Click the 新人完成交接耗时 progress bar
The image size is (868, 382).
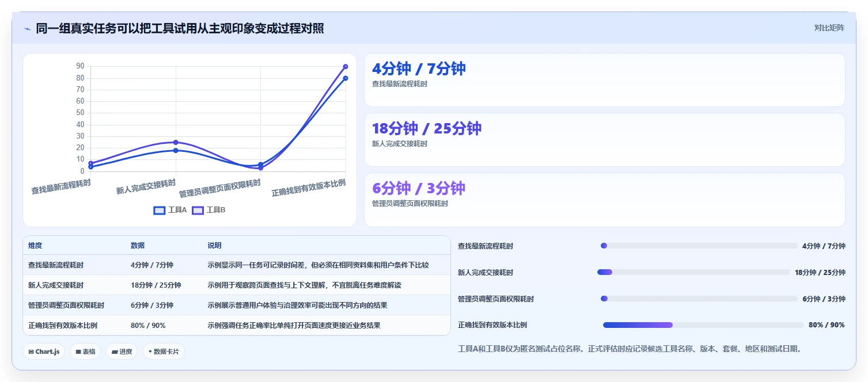coord(694,272)
